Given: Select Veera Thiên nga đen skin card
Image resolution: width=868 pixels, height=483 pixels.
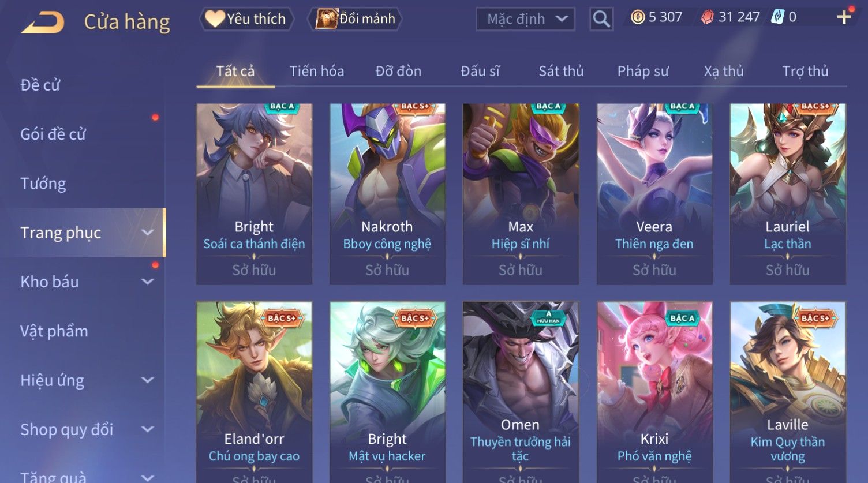Looking at the screenshot, I should coord(654,194).
